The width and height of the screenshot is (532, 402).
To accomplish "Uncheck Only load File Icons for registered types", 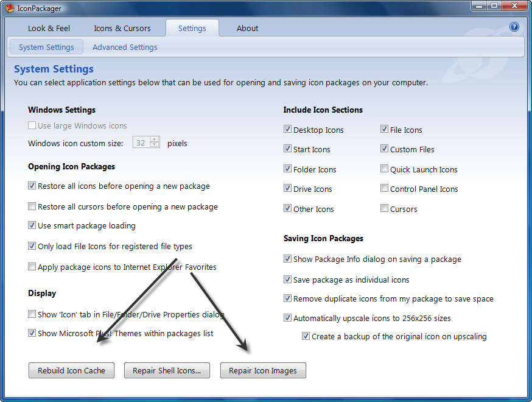I will (x=32, y=246).
